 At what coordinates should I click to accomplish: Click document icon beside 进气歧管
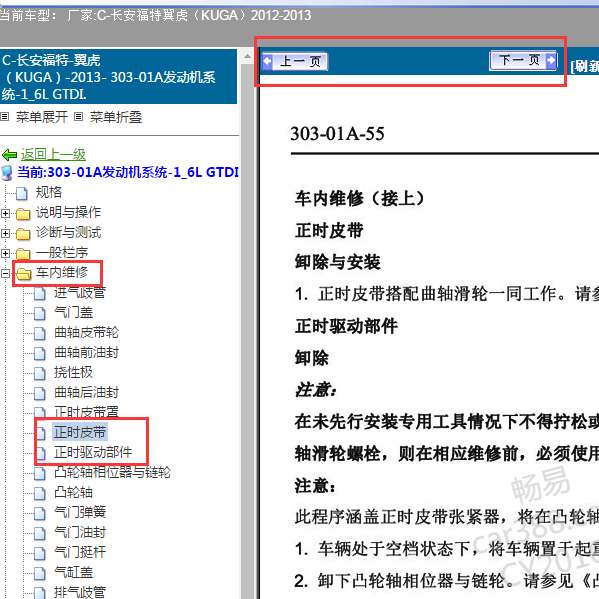pos(40,293)
